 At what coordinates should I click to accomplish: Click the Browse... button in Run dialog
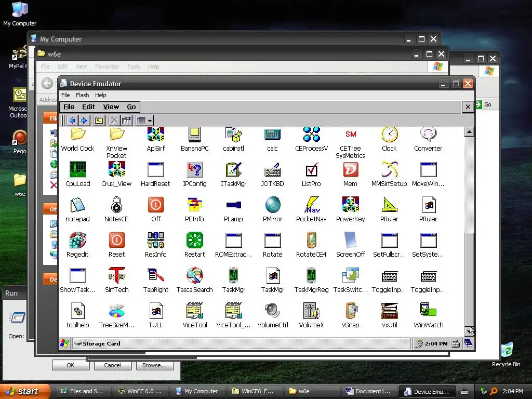[x=155, y=365]
